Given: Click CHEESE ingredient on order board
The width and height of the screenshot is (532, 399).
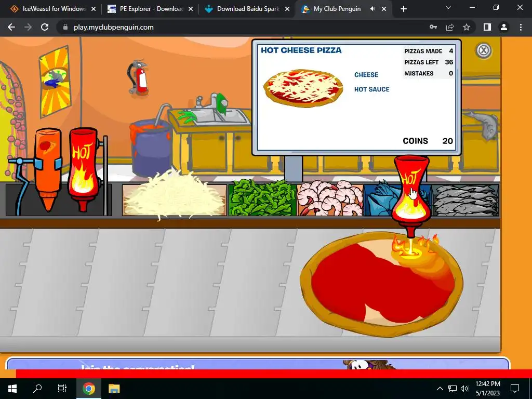Looking at the screenshot, I should (x=366, y=75).
